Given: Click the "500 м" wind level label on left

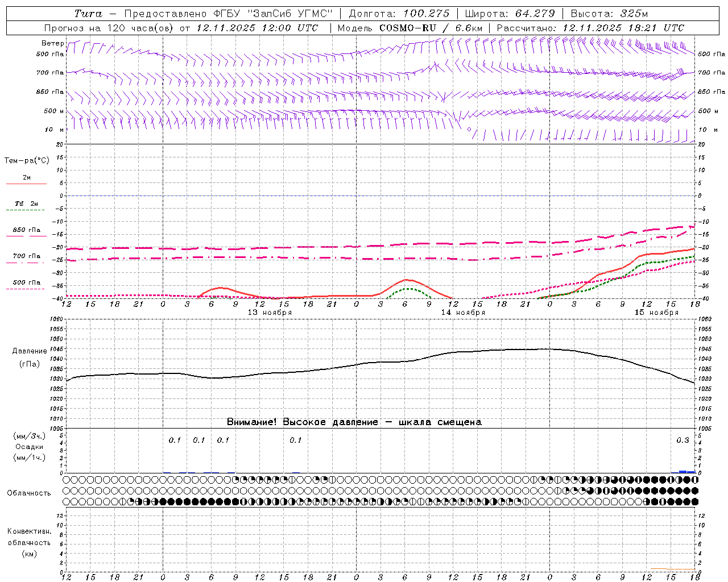Looking at the screenshot, I should 55,111.
